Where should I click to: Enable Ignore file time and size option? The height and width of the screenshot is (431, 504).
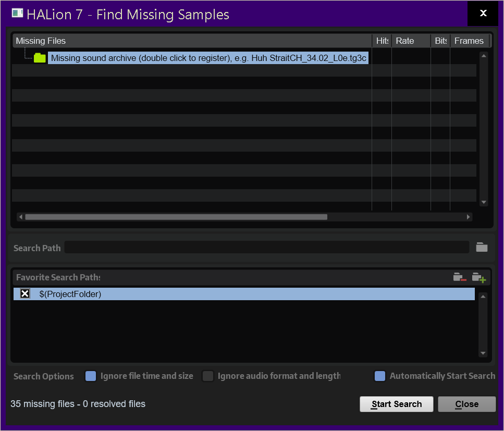(91, 376)
